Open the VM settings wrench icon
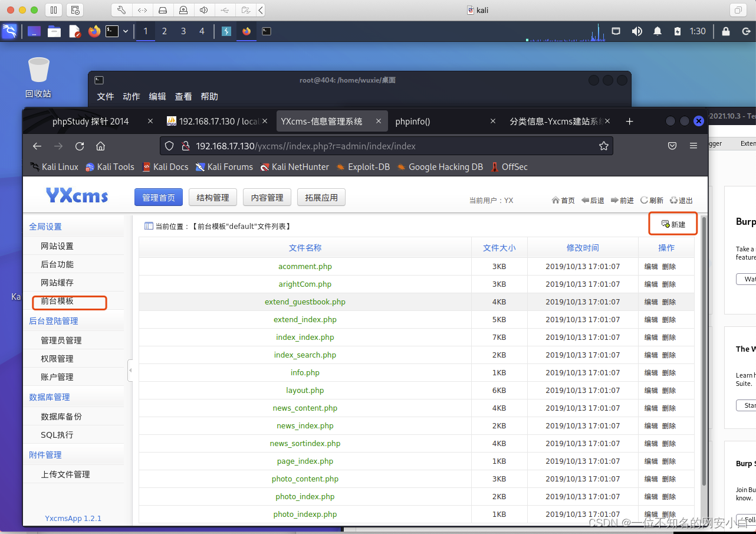This screenshot has height=534, width=756. coord(121,10)
